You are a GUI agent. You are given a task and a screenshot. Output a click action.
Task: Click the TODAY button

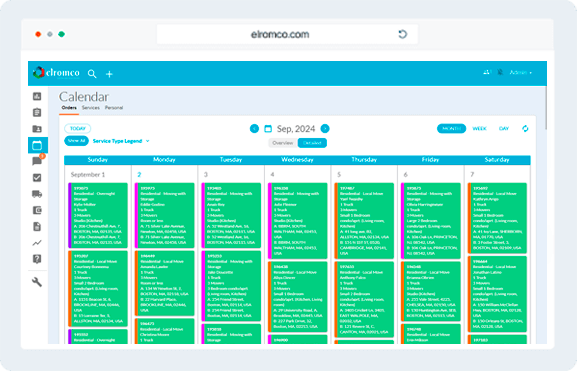pyautogui.click(x=78, y=128)
